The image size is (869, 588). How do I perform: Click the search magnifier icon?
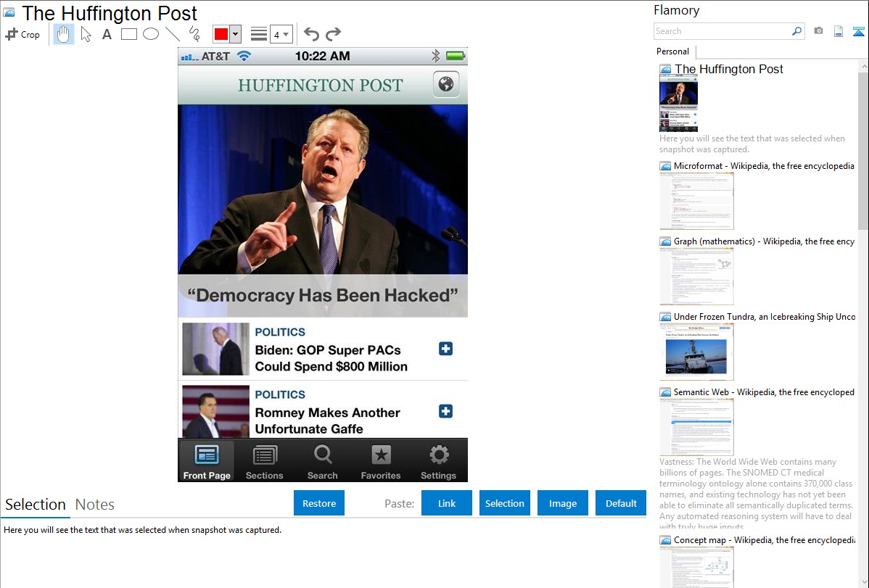click(x=797, y=31)
